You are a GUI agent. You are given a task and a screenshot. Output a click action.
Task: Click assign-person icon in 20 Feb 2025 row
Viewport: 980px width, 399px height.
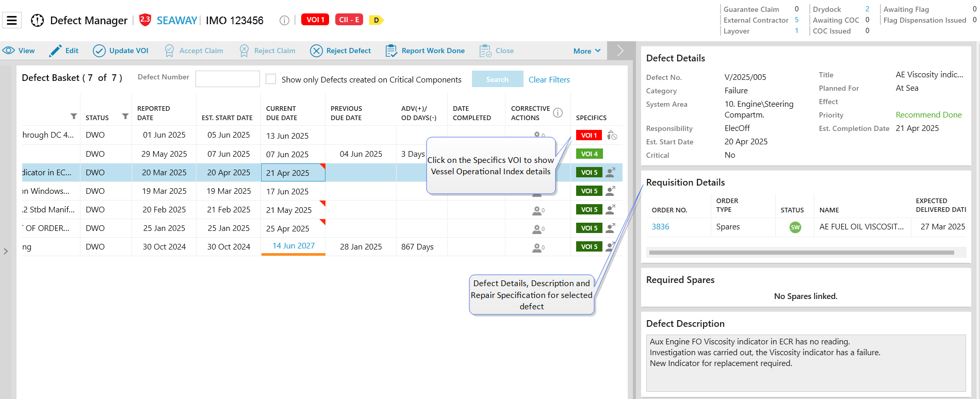tap(611, 209)
